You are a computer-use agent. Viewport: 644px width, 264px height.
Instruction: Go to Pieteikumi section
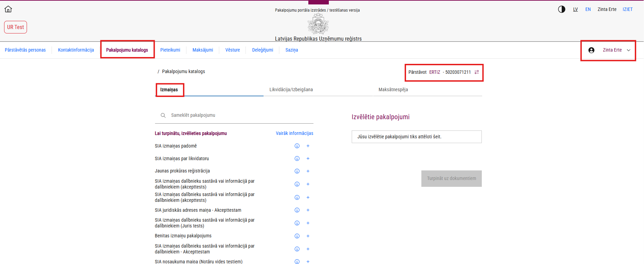170,50
